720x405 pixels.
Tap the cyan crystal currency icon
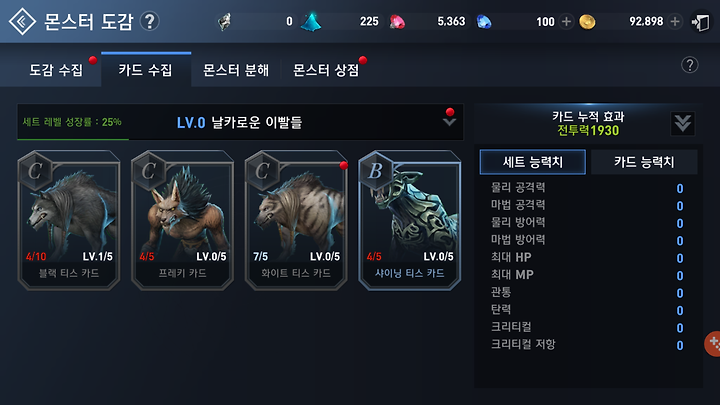coord(311,22)
